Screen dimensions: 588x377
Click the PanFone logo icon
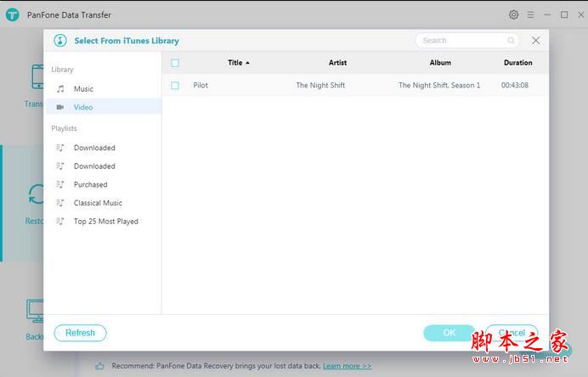(x=13, y=14)
